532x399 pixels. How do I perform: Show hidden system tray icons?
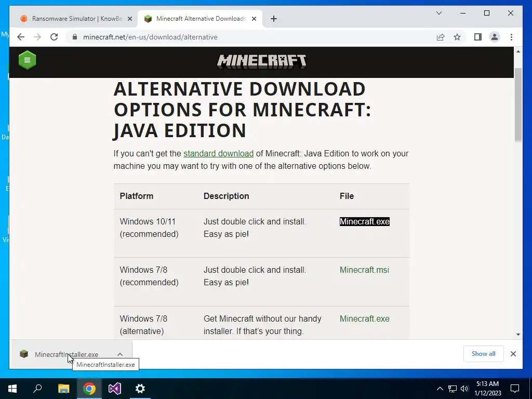tap(440, 389)
